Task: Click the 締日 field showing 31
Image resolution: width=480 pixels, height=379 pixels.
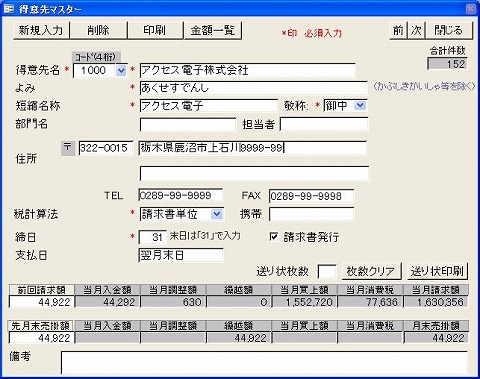Action: tap(153, 237)
